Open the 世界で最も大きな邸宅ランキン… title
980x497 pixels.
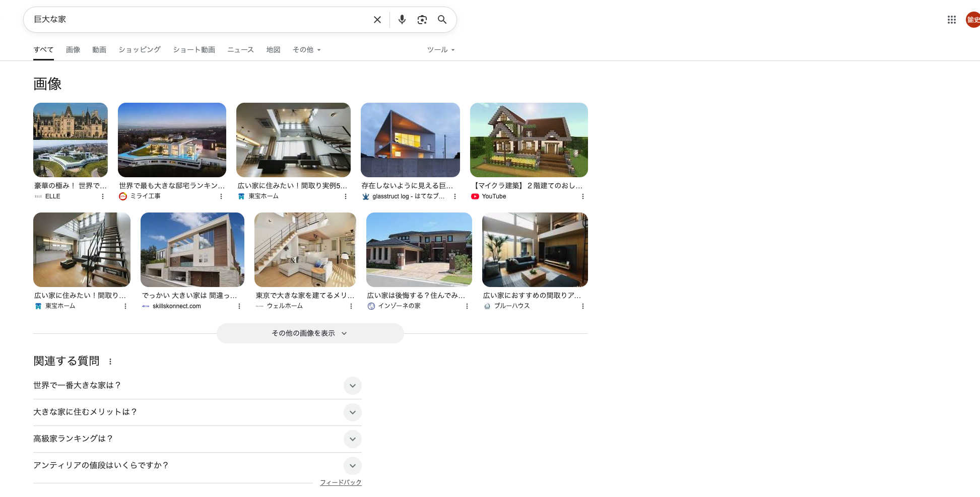(172, 186)
